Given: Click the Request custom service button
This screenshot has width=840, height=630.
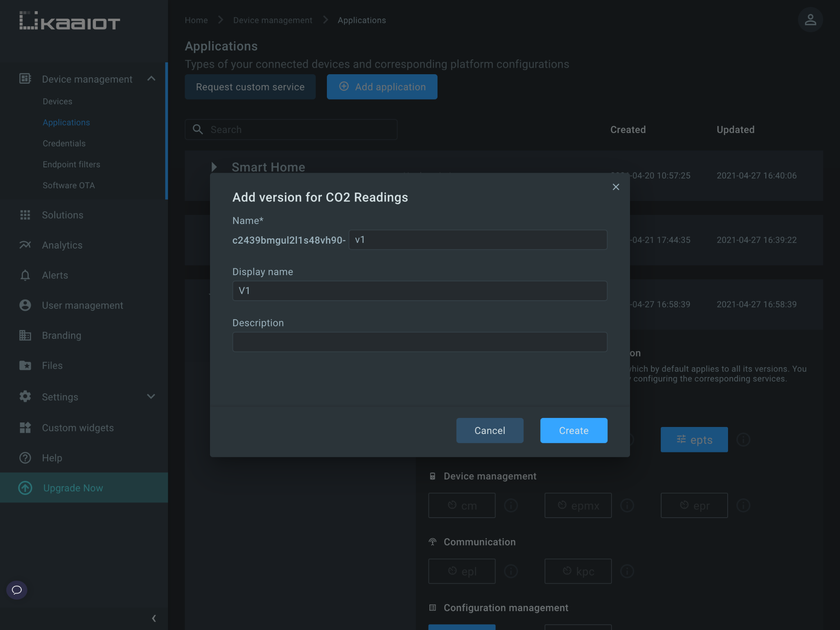Looking at the screenshot, I should 250,87.
